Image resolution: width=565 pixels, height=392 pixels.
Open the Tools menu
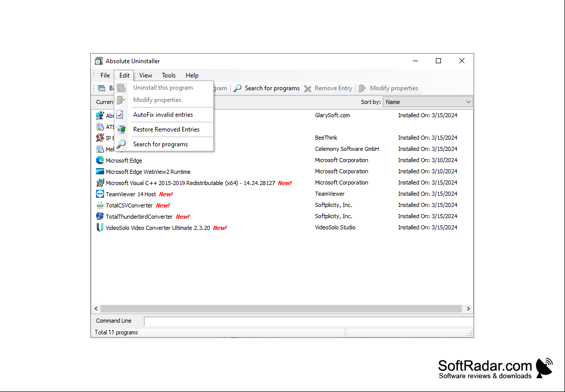(x=168, y=75)
